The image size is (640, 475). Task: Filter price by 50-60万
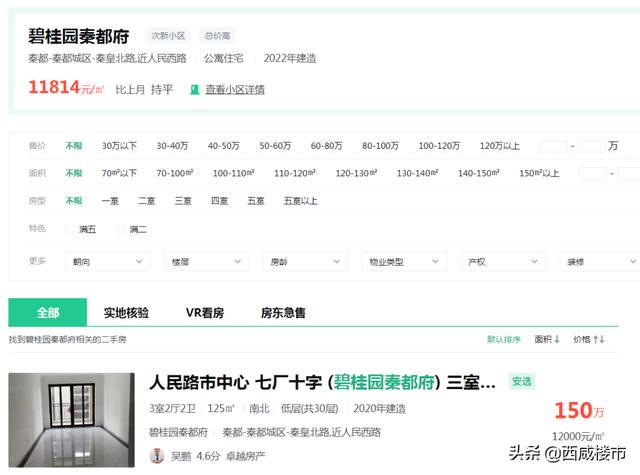(275, 146)
